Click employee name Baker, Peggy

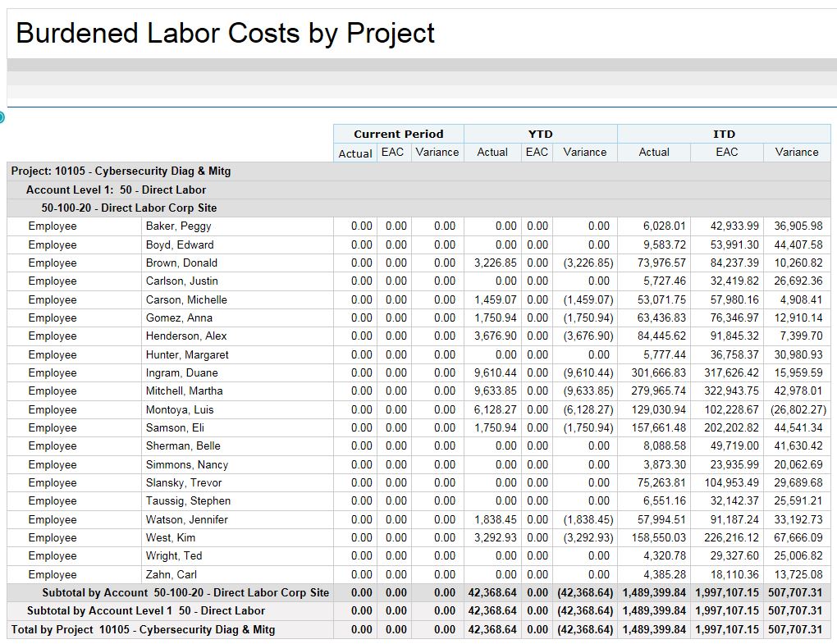tap(178, 226)
